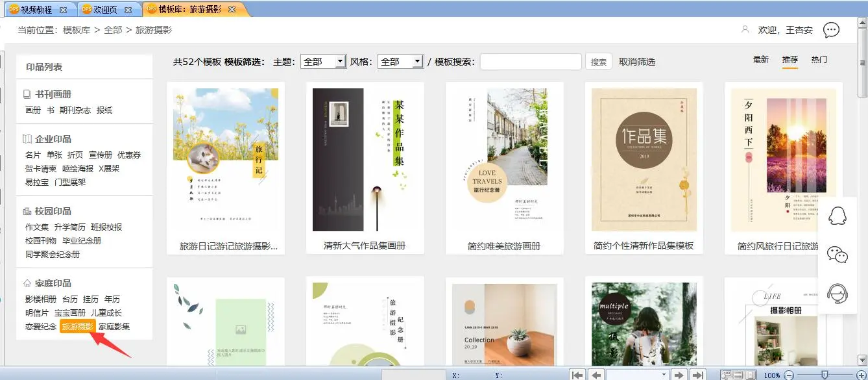Go to previous page arrow

pos(596,375)
